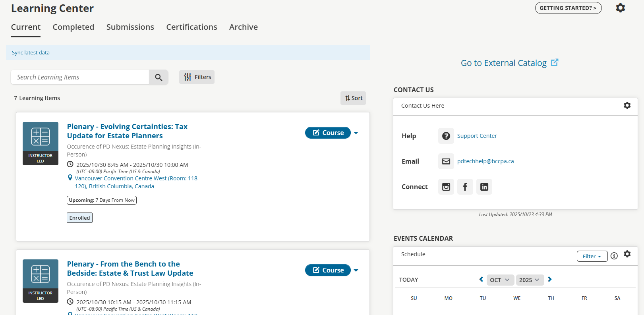The image size is (644, 315).
Task: Click into Search Learning Items field
Action: click(x=80, y=77)
